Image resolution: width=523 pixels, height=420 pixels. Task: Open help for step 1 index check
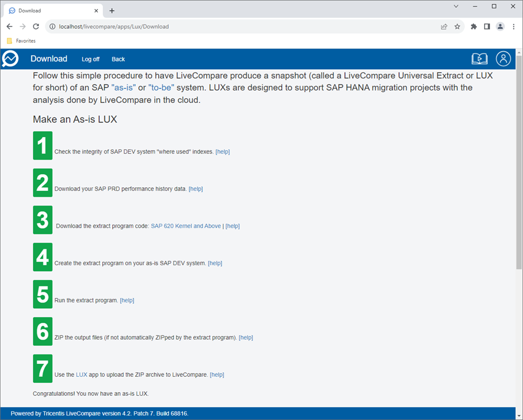click(223, 152)
